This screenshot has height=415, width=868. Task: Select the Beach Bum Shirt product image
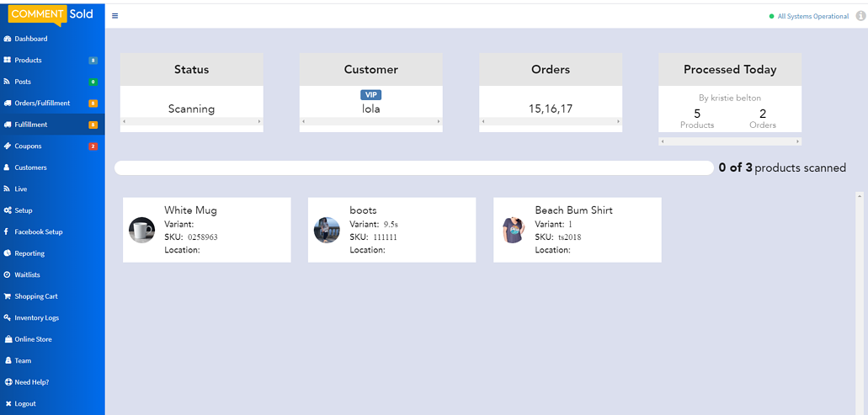click(x=512, y=230)
